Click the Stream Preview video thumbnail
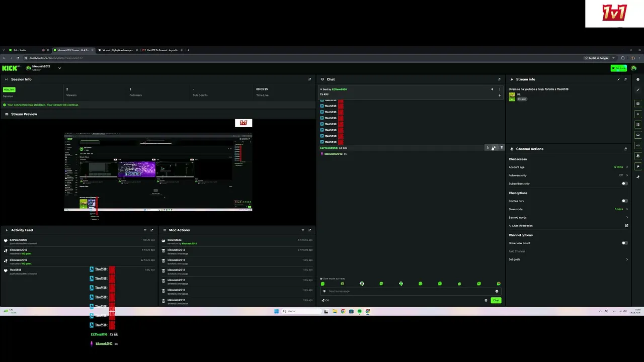The image size is (644, 362). (x=158, y=172)
